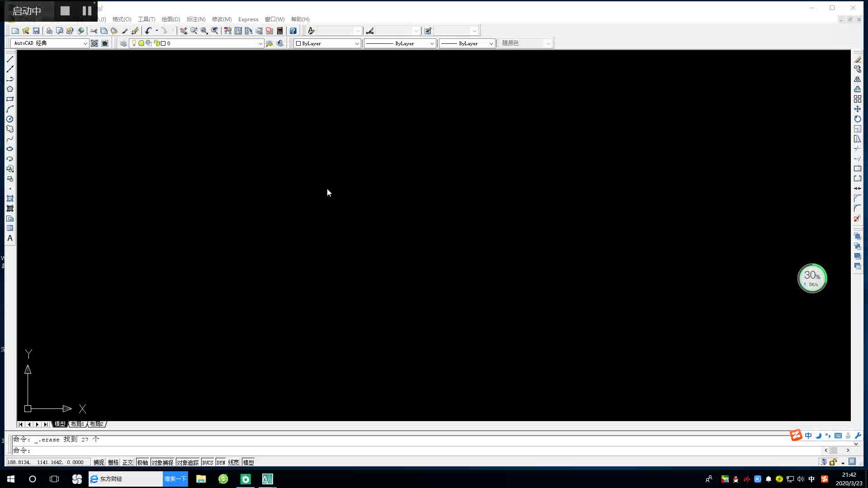
Task: Click the Zoom Previous icon
Action: (x=215, y=31)
